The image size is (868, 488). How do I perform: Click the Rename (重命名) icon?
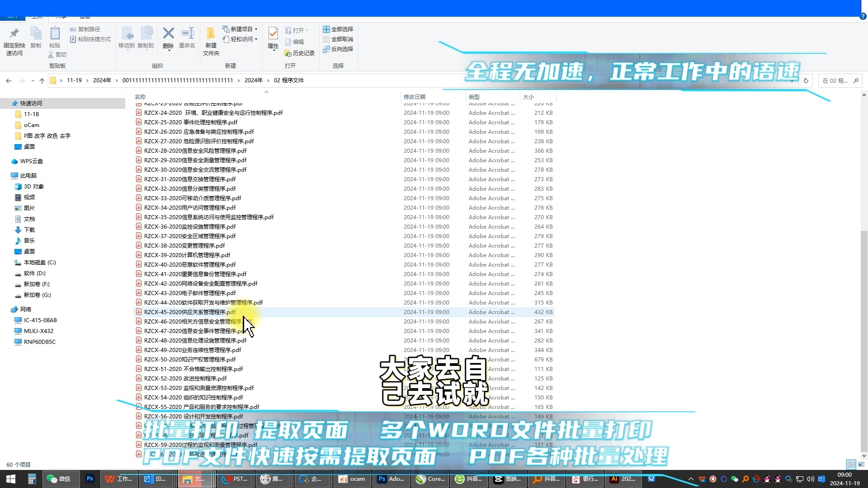tap(187, 36)
